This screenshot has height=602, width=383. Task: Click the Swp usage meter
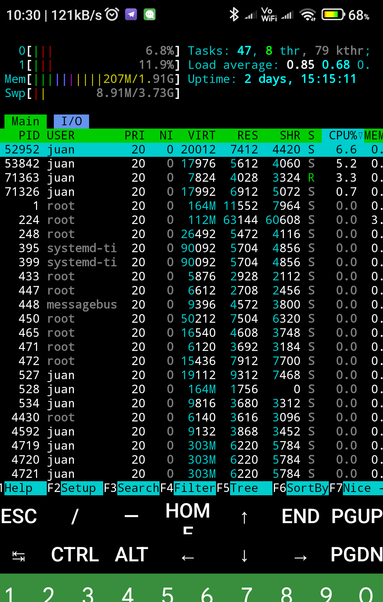[92, 93]
